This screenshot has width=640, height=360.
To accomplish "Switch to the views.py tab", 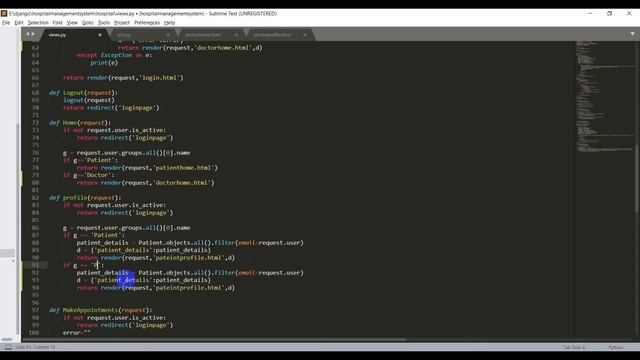I will 57,35.
